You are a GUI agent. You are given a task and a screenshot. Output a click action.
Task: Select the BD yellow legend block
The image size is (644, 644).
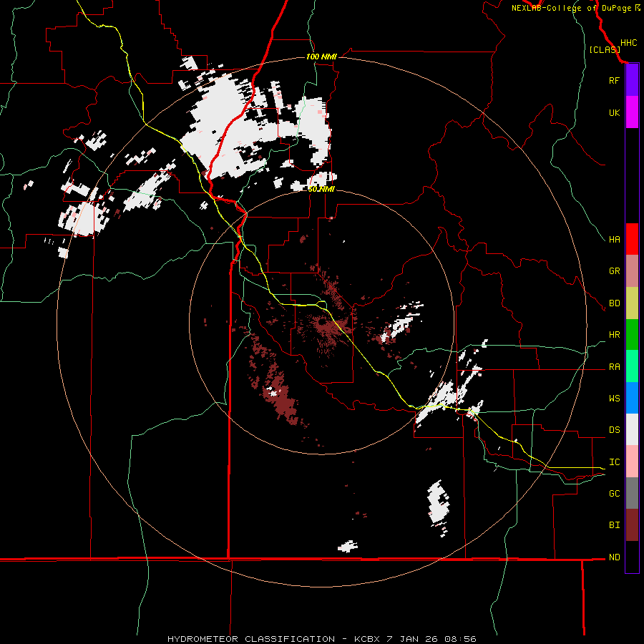pos(632,303)
